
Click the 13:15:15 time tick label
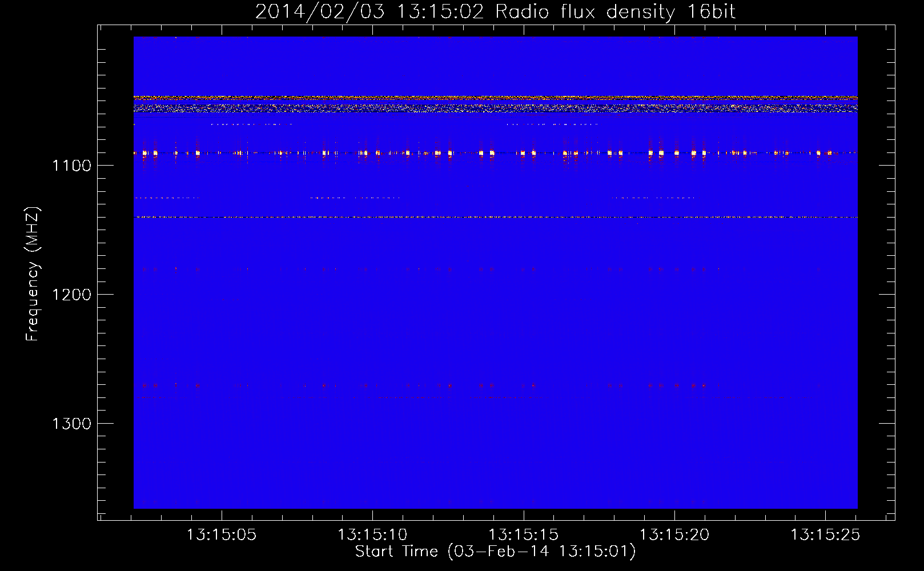[x=523, y=535]
